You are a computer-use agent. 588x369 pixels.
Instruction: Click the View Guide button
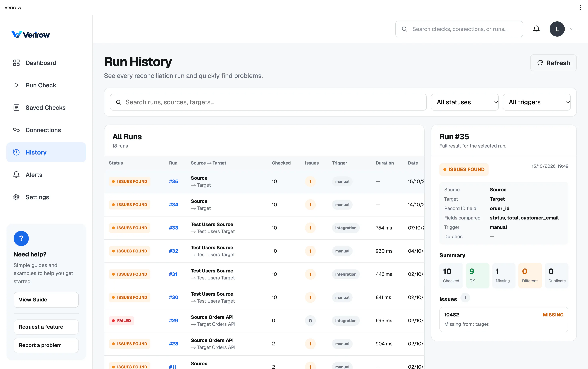(46, 300)
